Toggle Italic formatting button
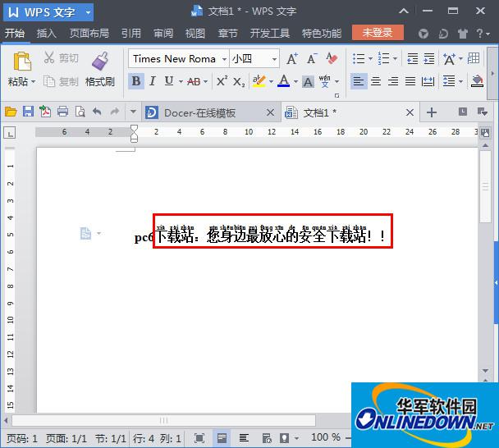The height and width of the screenshot is (448, 499). [x=153, y=81]
